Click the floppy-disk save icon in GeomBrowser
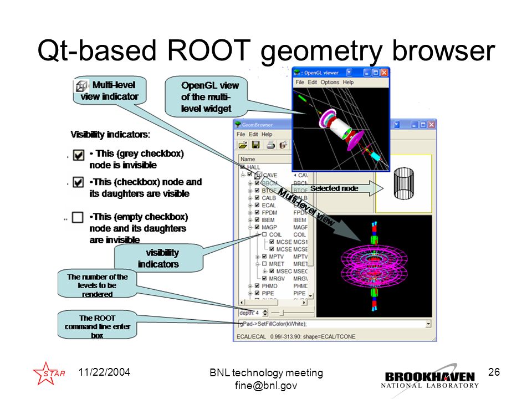532x399 pixels. tap(256, 145)
